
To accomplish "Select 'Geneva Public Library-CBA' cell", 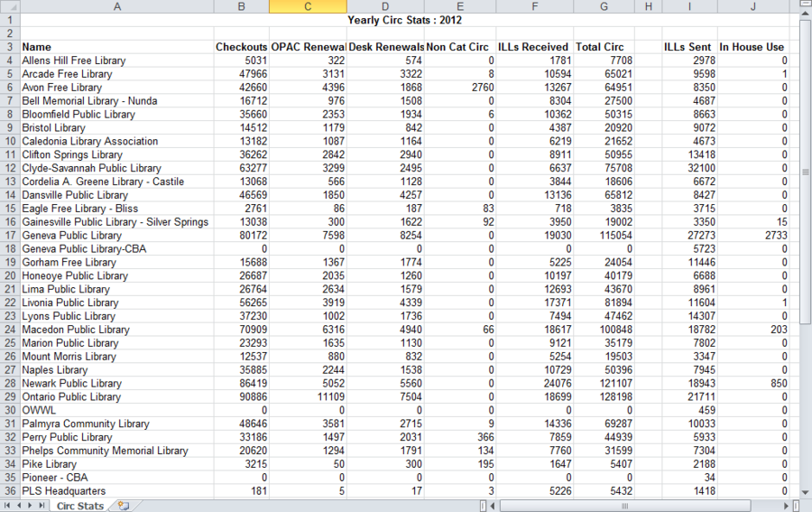I will coord(117,248).
